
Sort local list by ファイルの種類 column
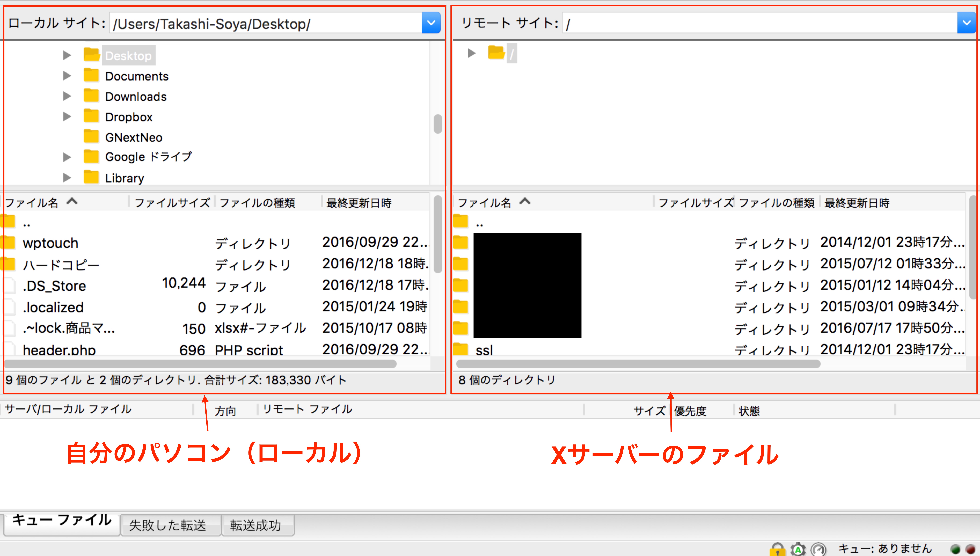pyautogui.click(x=268, y=202)
